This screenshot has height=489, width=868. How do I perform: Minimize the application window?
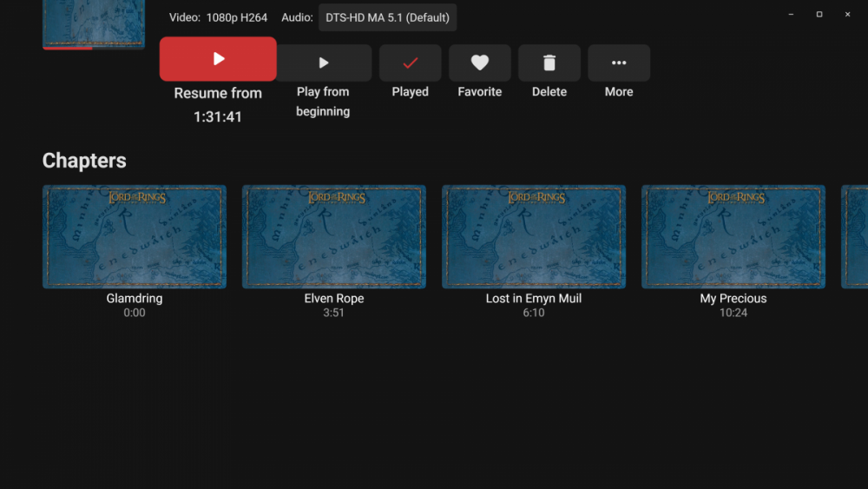tap(791, 15)
